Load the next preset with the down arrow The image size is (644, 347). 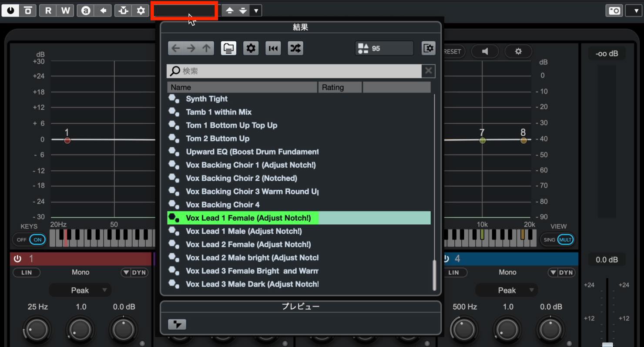(x=243, y=10)
